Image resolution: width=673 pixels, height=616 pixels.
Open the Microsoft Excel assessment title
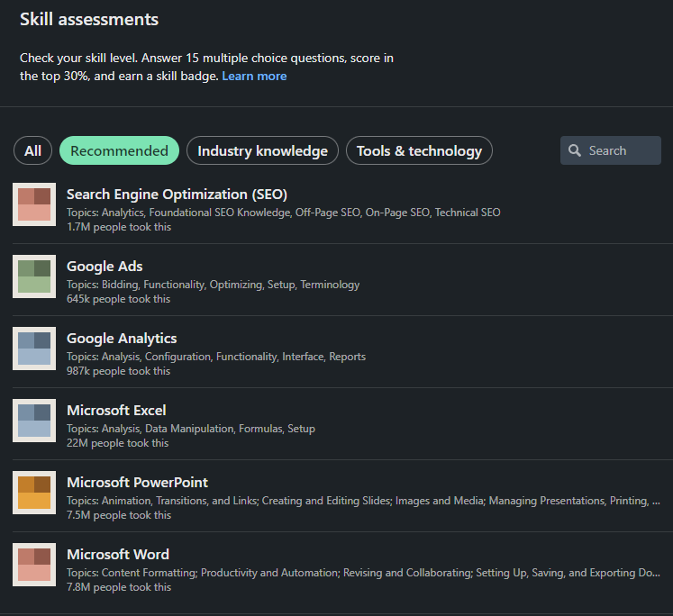pos(116,411)
